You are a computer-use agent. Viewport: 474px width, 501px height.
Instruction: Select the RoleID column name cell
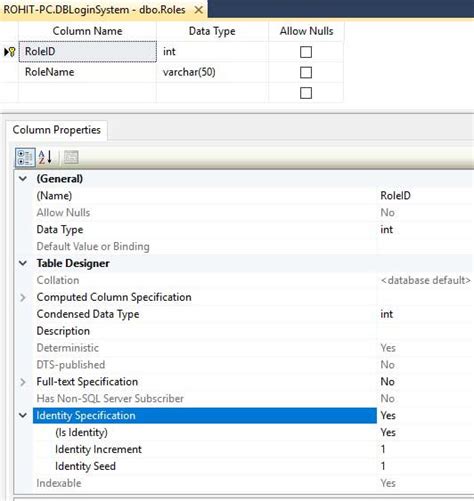coord(88,52)
